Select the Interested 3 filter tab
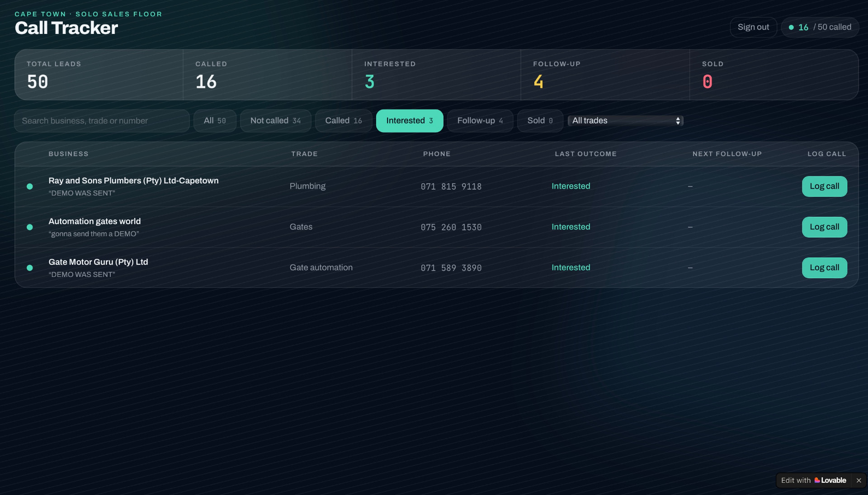Viewport: 868px width, 495px height. [x=410, y=121]
